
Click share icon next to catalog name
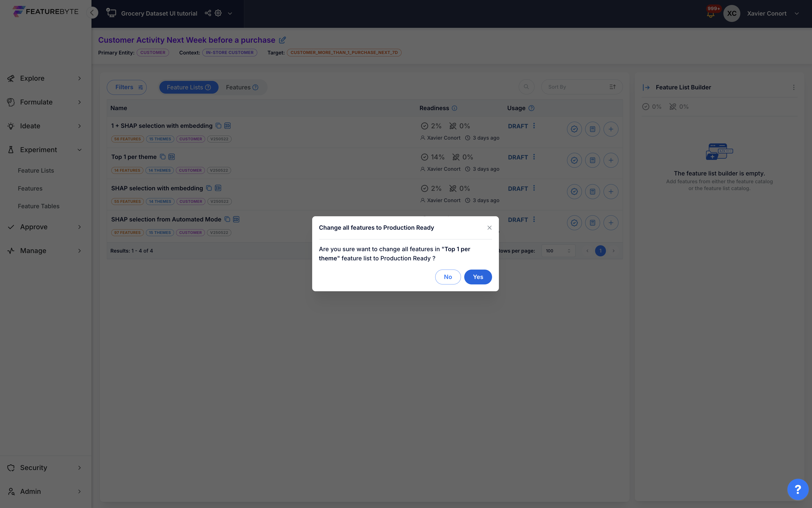(208, 13)
